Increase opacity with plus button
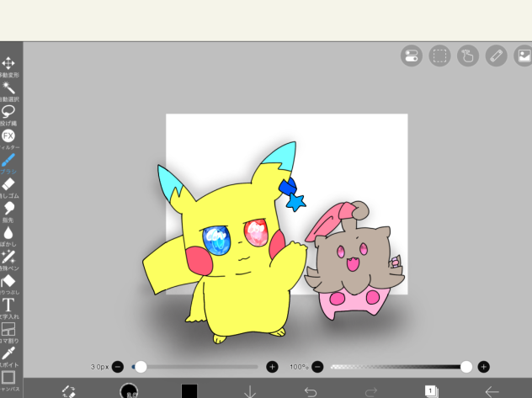 (483, 367)
